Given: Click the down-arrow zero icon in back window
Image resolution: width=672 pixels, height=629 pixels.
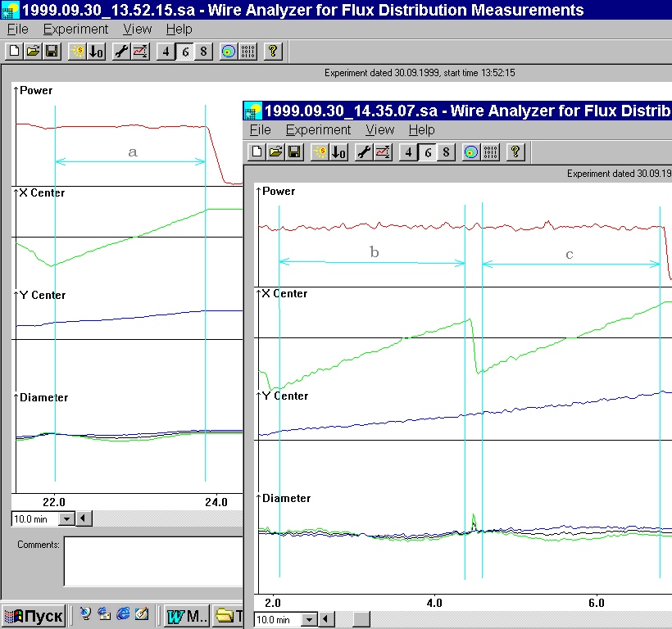Looking at the screenshot, I should [x=96, y=52].
